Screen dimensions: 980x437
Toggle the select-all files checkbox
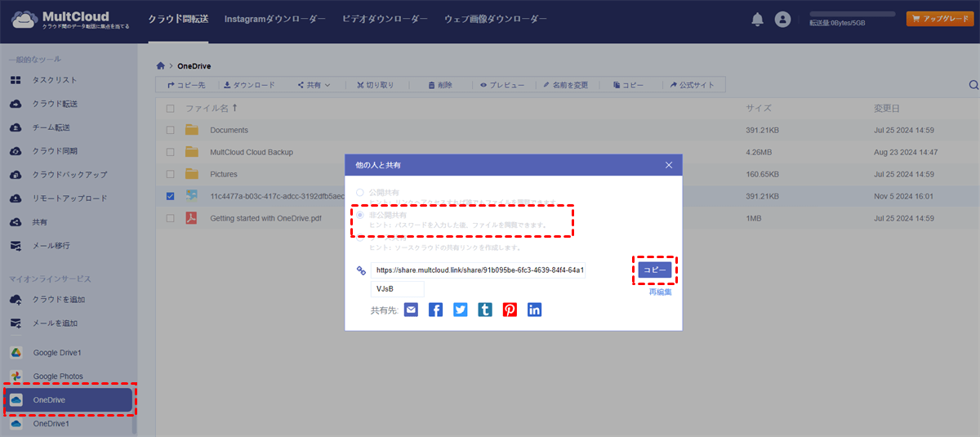coord(170,108)
